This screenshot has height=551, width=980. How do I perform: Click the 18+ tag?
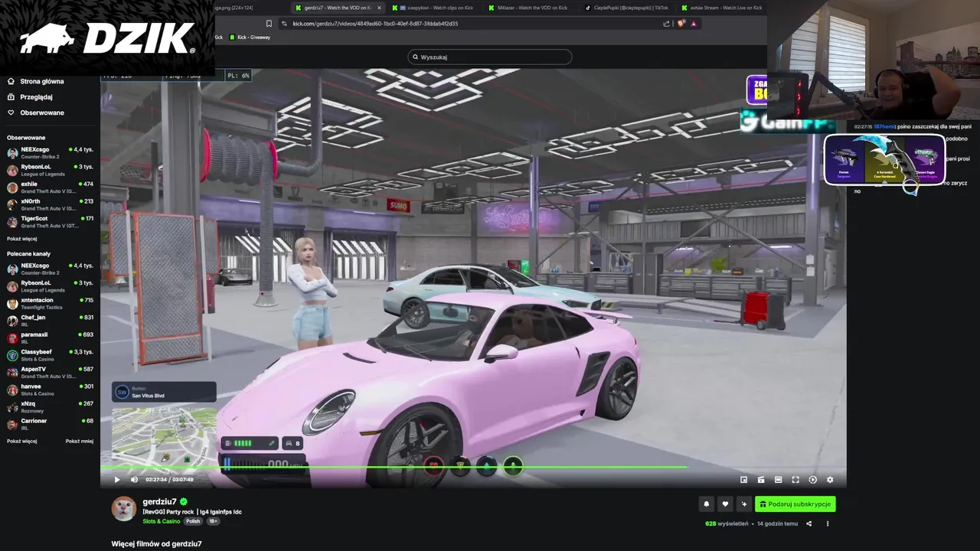click(x=213, y=521)
